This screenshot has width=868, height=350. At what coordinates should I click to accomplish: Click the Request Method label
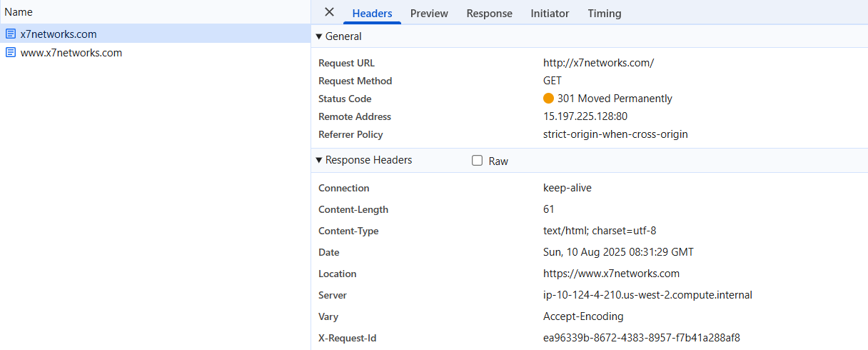point(355,81)
